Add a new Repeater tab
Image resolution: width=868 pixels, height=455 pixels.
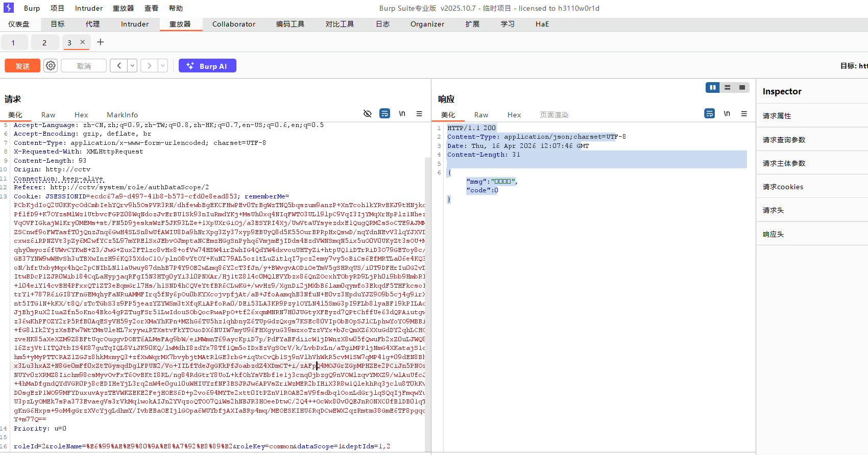(x=101, y=42)
